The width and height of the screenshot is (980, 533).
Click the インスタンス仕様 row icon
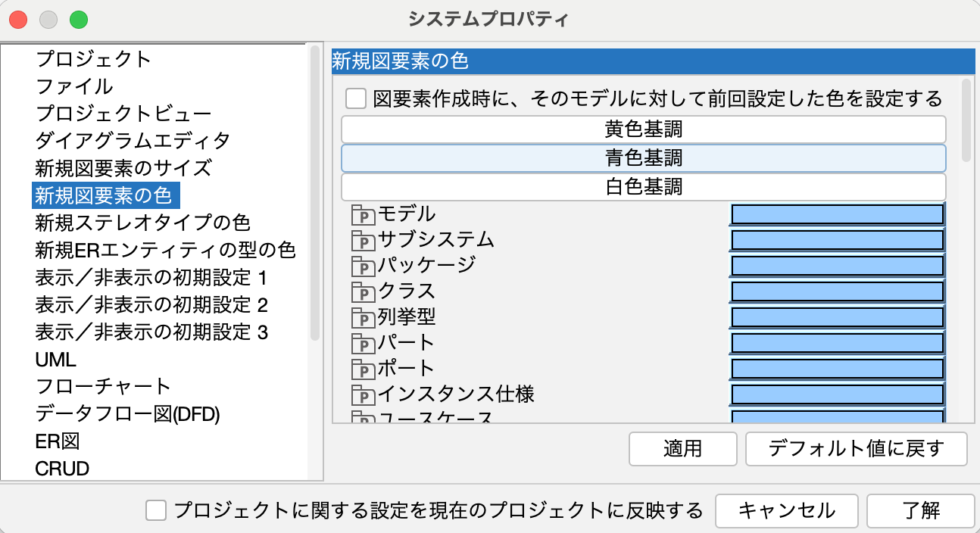coord(364,395)
